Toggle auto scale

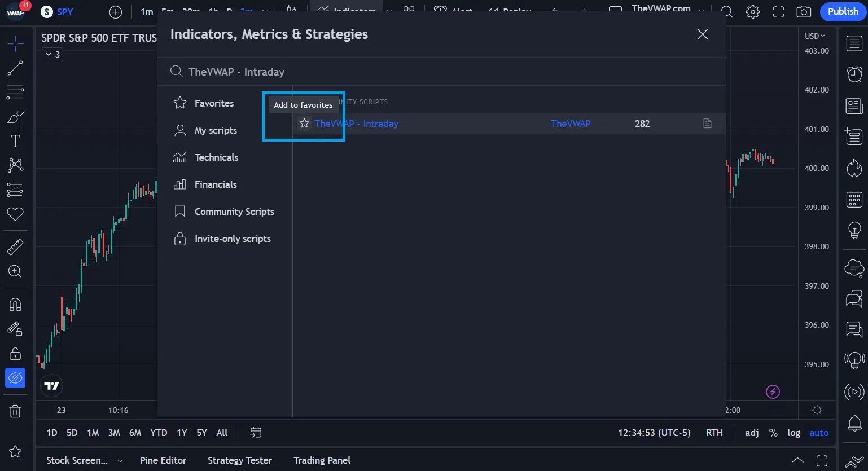819,433
